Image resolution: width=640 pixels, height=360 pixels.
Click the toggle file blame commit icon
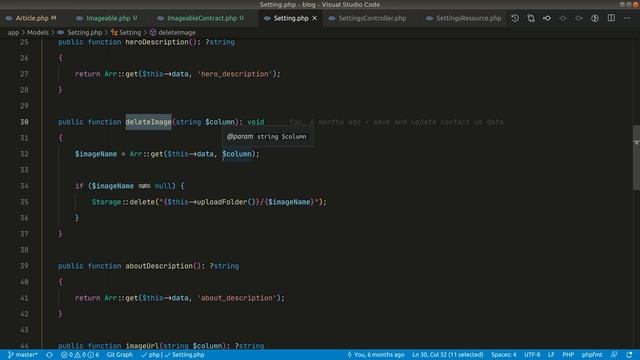click(x=547, y=18)
